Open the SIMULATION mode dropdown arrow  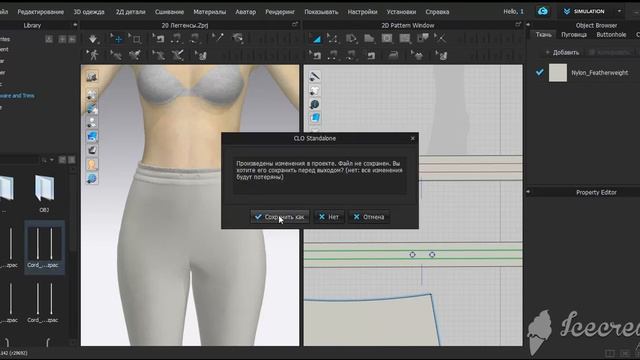[620, 11]
